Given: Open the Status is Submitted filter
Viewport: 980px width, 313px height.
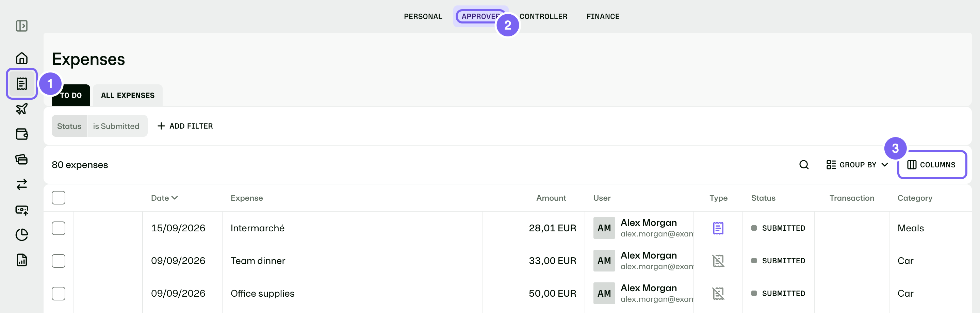Looking at the screenshot, I should (99, 126).
